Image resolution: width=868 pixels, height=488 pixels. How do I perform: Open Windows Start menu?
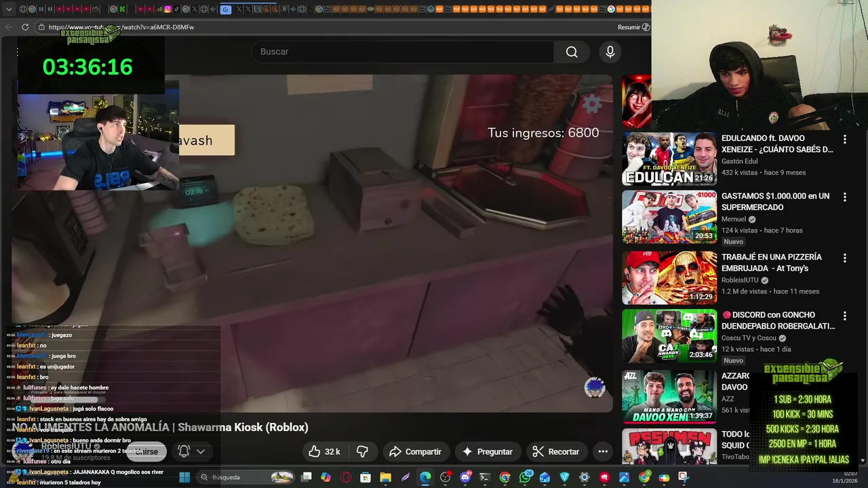click(184, 477)
